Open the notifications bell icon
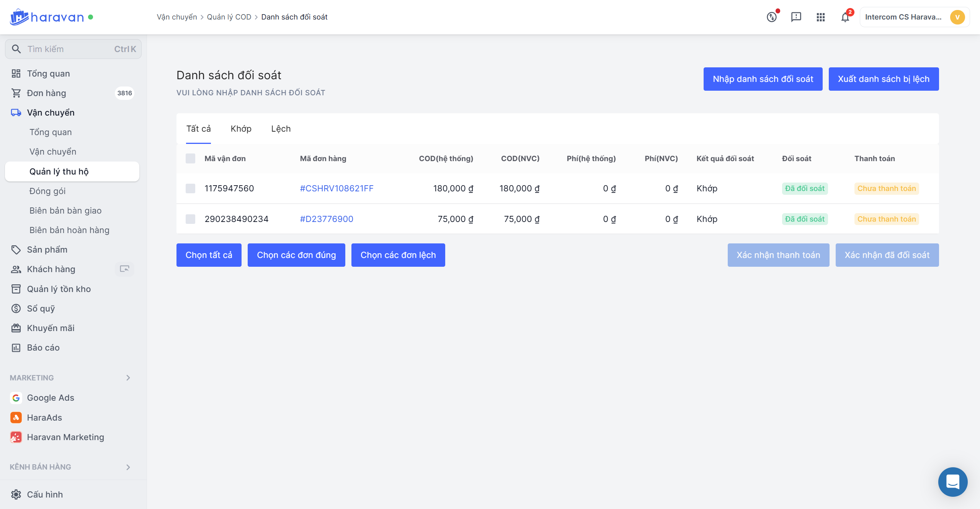980x509 pixels. coord(845,17)
